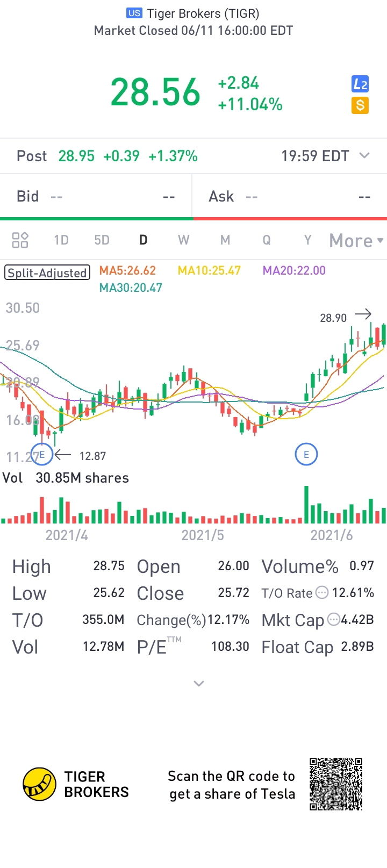This screenshot has width=387, height=868.
Task: Open the More timeframes dropdown
Action: point(356,240)
